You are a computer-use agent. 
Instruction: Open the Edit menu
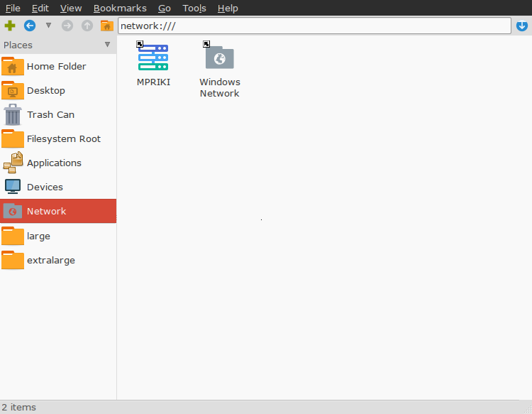[40, 8]
